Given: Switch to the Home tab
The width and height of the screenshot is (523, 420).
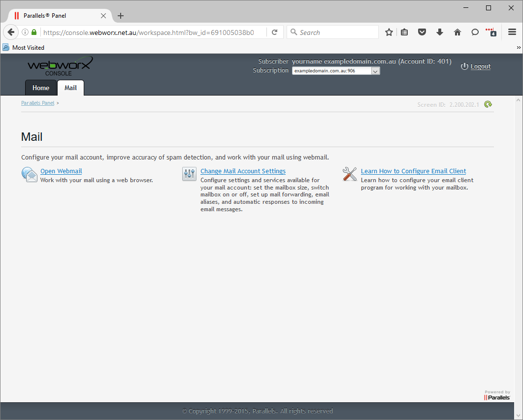Looking at the screenshot, I should pyautogui.click(x=41, y=88).
